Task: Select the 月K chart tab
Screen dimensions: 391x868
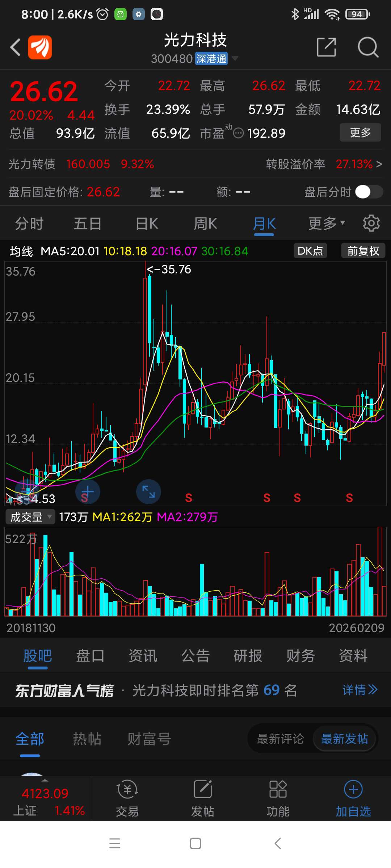Action: (x=264, y=224)
